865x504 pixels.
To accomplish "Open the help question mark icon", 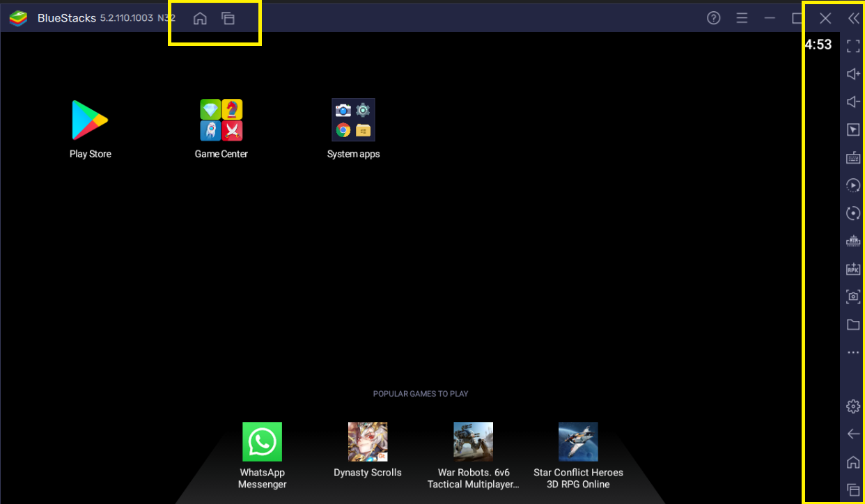I will [x=713, y=18].
